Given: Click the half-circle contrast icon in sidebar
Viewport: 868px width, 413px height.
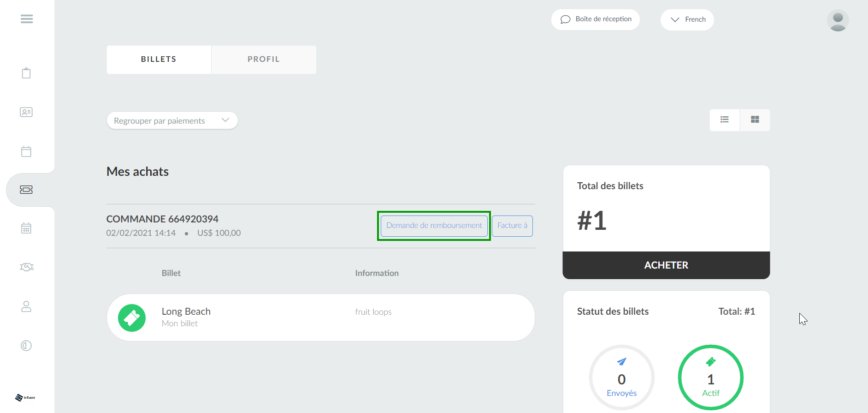Looking at the screenshot, I should [x=26, y=346].
